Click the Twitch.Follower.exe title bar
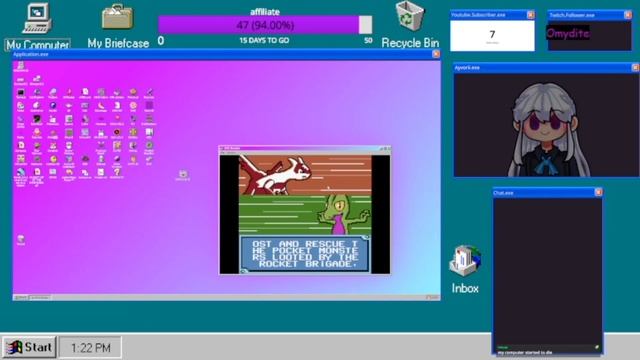 point(589,15)
